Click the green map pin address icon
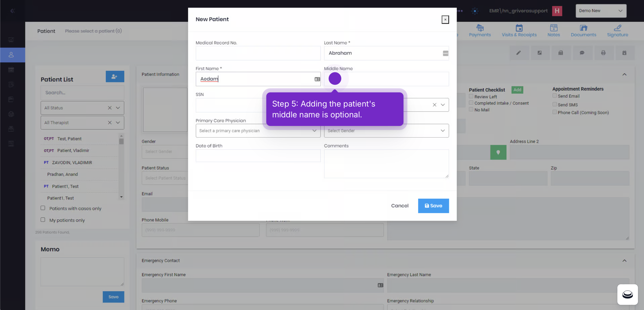Screen dimensions: 644x310 click(498, 152)
